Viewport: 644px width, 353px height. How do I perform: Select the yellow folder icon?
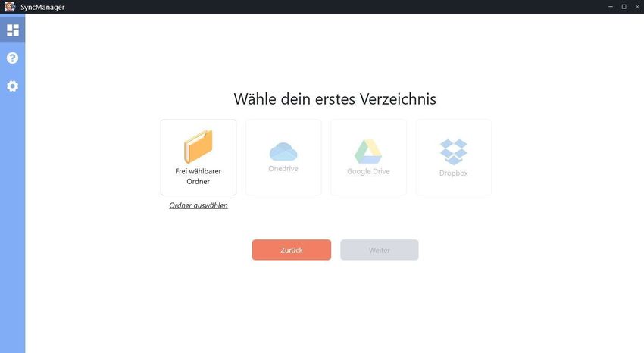click(x=199, y=146)
